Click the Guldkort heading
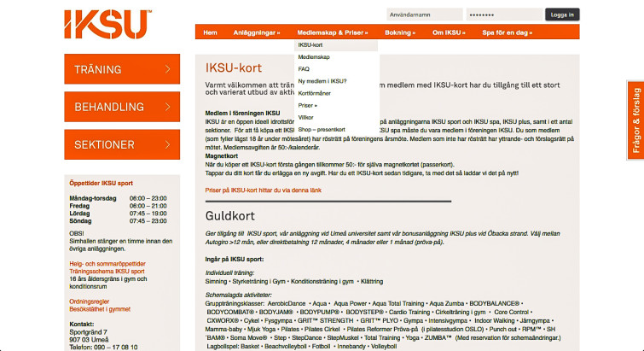 [230, 216]
